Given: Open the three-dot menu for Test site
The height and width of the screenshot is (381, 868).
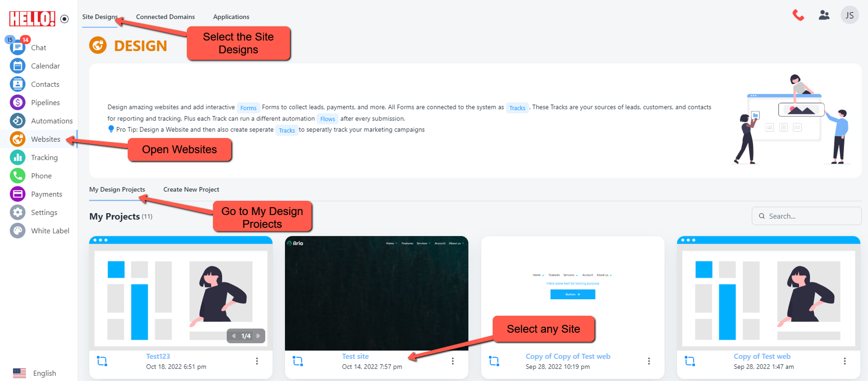Looking at the screenshot, I should tap(453, 361).
